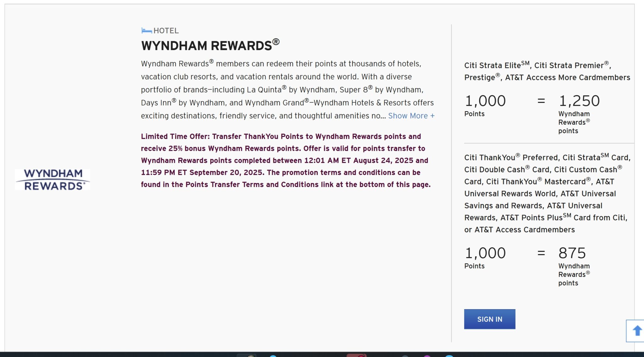
Task: Click the SIGN IN button
Action: (490, 319)
